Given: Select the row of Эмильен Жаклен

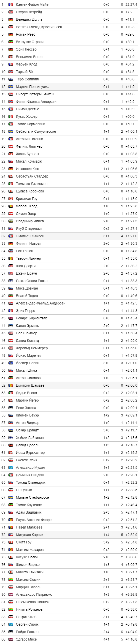Looking at the screenshot, I should tap(69, 236).
